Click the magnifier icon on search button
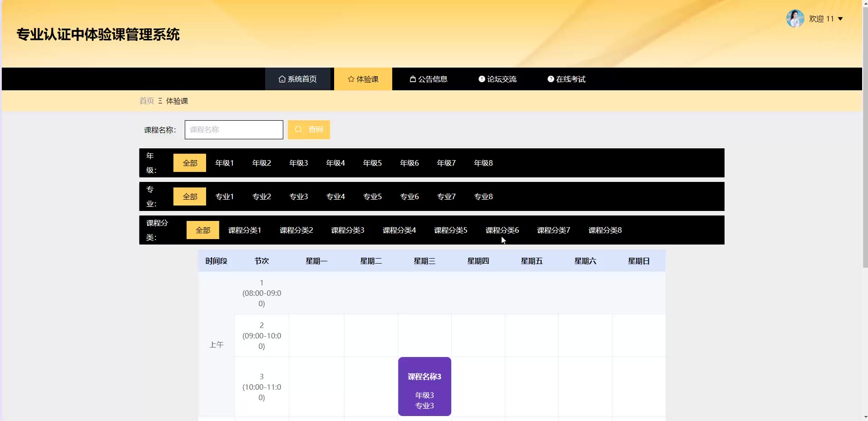Image resolution: width=868 pixels, height=421 pixels. pyautogui.click(x=298, y=130)
